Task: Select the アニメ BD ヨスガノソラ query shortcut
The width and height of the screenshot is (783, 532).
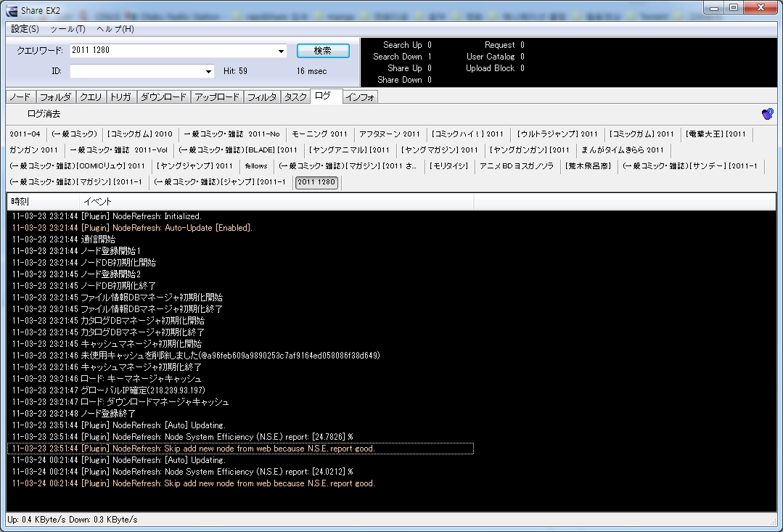Action: click(x=517, y=166)
